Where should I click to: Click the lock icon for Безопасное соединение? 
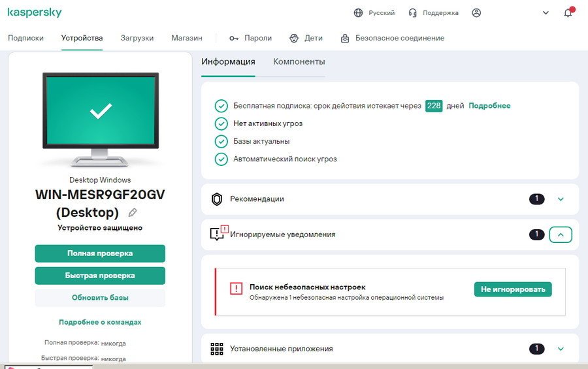[345, 39]
